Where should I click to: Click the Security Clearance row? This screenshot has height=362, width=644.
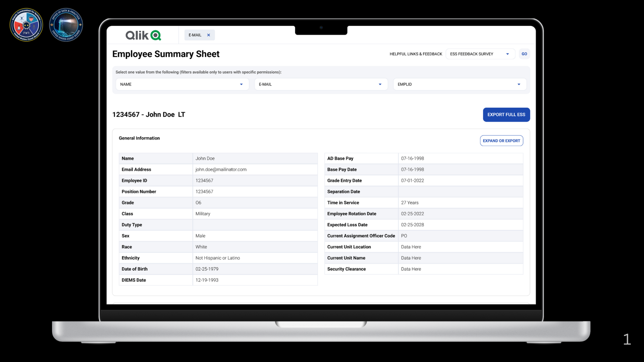click(346, 269)
